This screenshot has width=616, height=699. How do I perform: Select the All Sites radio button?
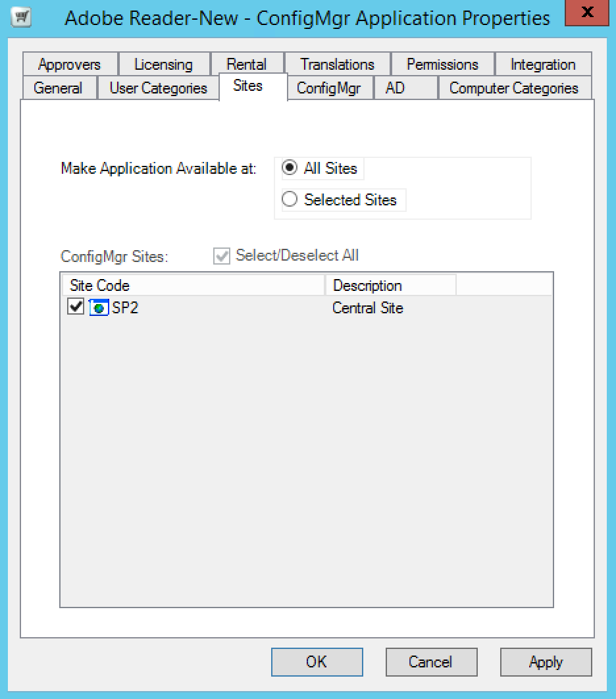290,168
